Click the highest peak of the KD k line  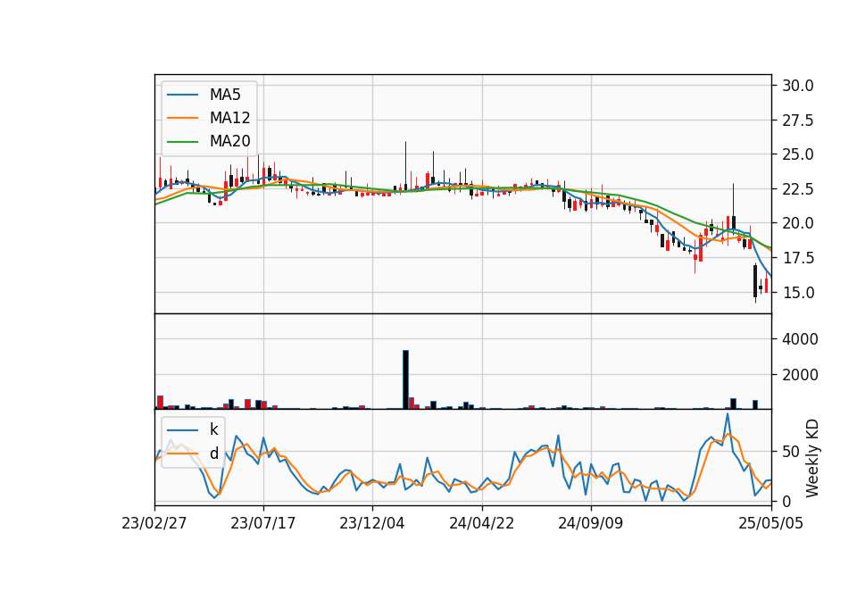click(728, 414)
